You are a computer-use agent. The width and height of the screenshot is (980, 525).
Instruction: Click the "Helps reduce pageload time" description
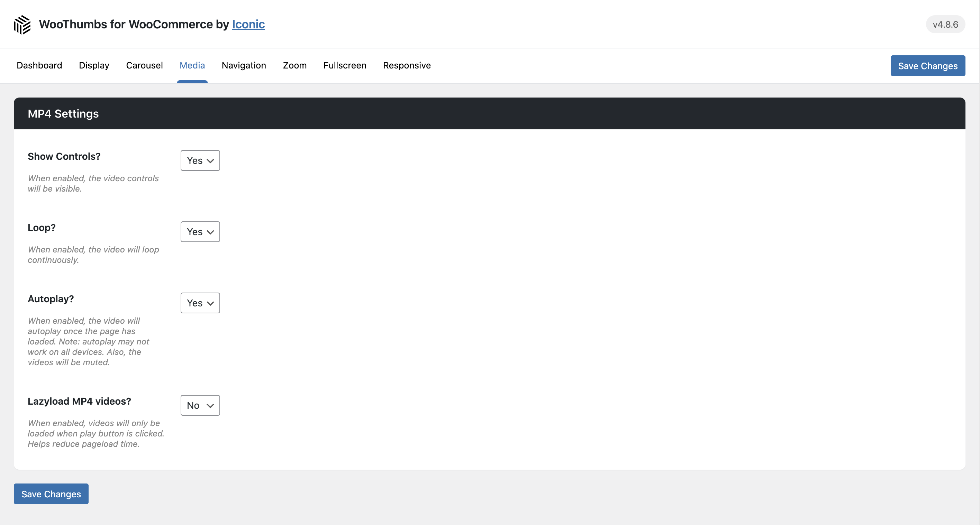(x=84, y=444)
